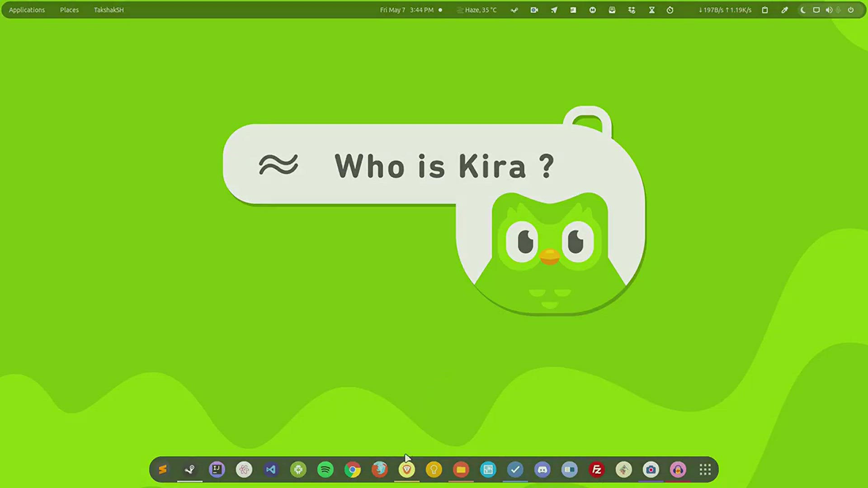Click the color picker eyedropper indicator
The image size is (868, 488).
coord(785,10)
